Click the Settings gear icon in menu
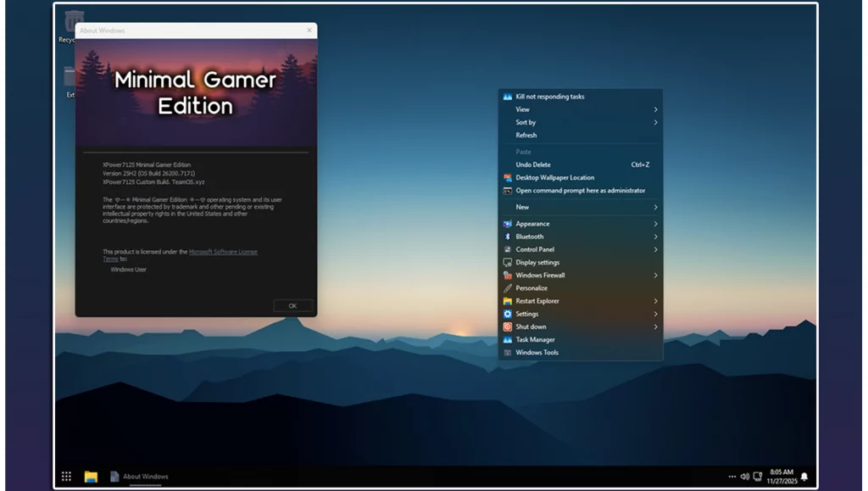Screen dimensions: 868x491 [508, 314]
